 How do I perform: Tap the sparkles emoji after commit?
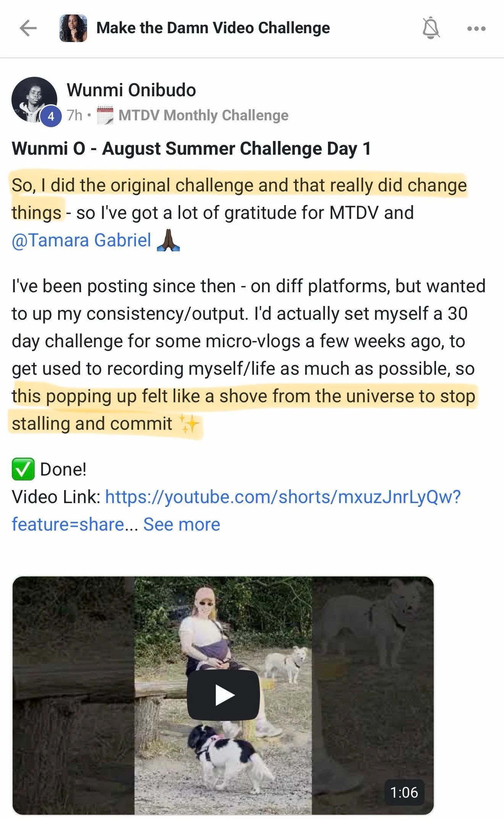pyautogui.click(x=189, y=424)
